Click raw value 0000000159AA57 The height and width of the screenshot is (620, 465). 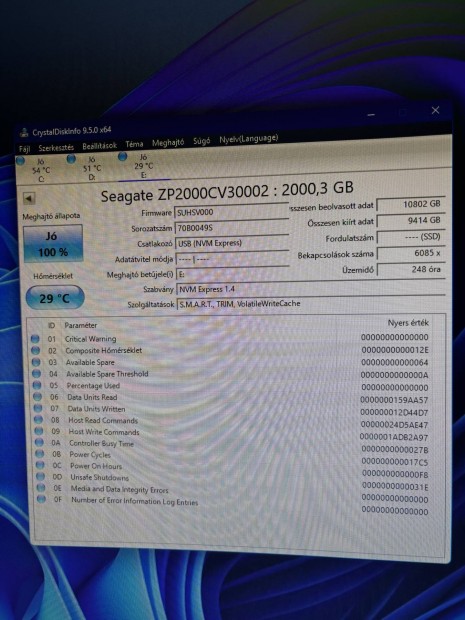pos(394,400)
